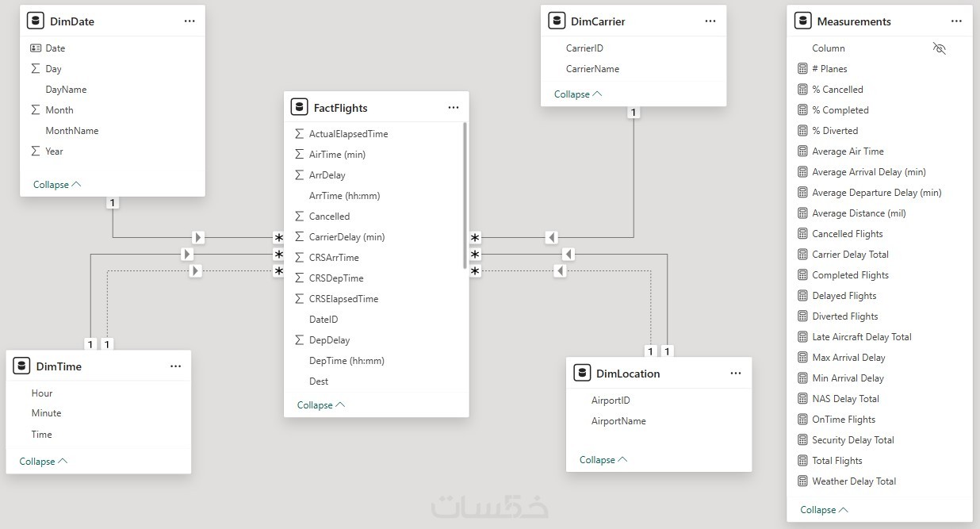Image resolution: width=980 pixels, height=529 pixels.
Task: Click the DimCarrier table database icon
Action: [x=556, y=21]
